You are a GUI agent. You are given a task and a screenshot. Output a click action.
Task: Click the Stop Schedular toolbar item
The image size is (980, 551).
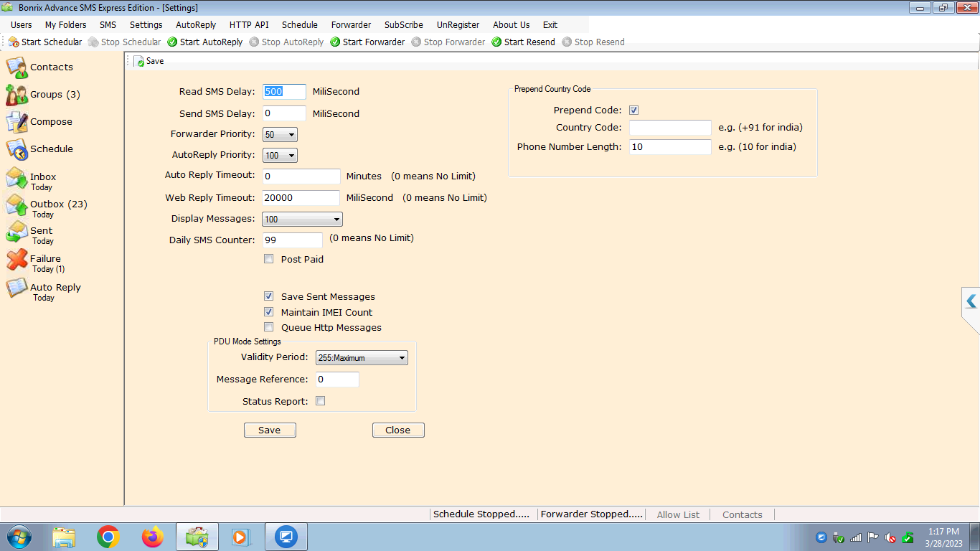point(125,42)
